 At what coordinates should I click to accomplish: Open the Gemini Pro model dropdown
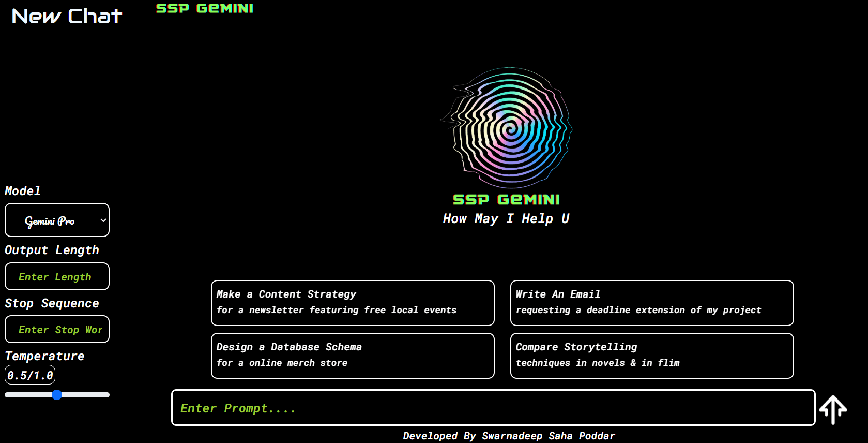(x=57, y=220)
